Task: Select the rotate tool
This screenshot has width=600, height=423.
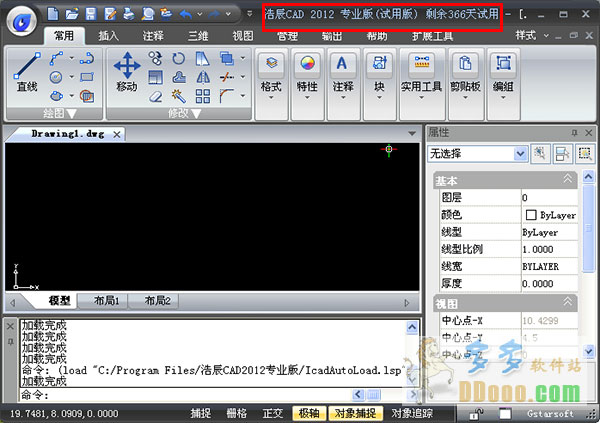Action: tap(178, 58)
